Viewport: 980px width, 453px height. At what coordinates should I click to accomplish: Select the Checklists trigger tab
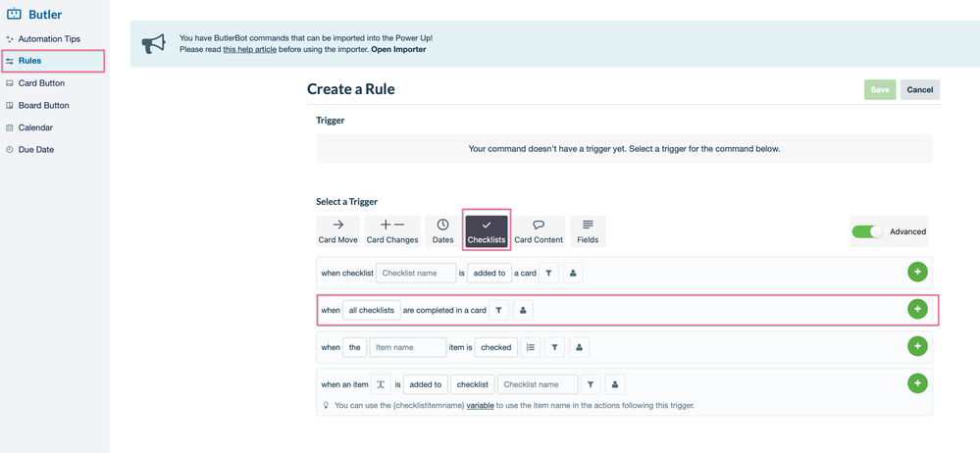tap(487, 231)
